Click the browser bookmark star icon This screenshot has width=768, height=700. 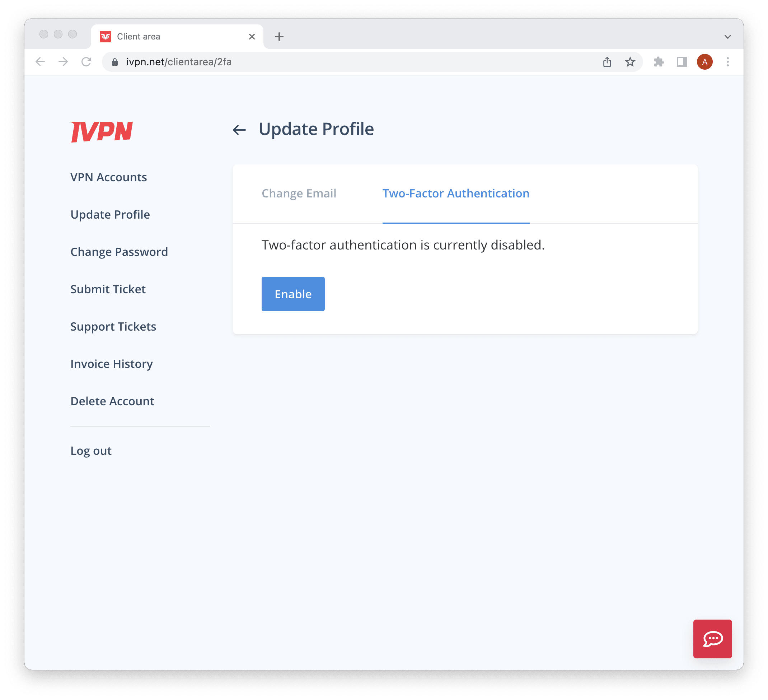[x=630, y=62]
